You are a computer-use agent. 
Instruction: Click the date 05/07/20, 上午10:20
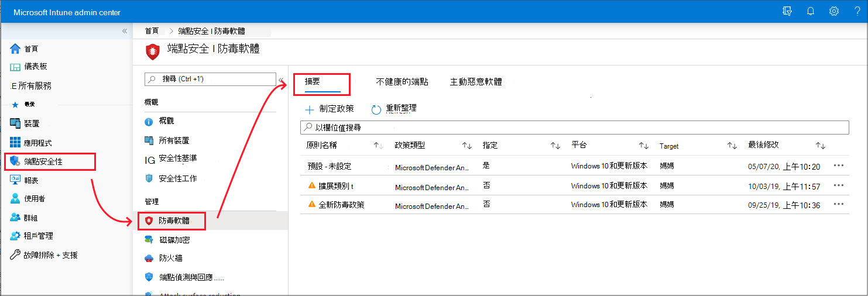(x=784, y=166)
